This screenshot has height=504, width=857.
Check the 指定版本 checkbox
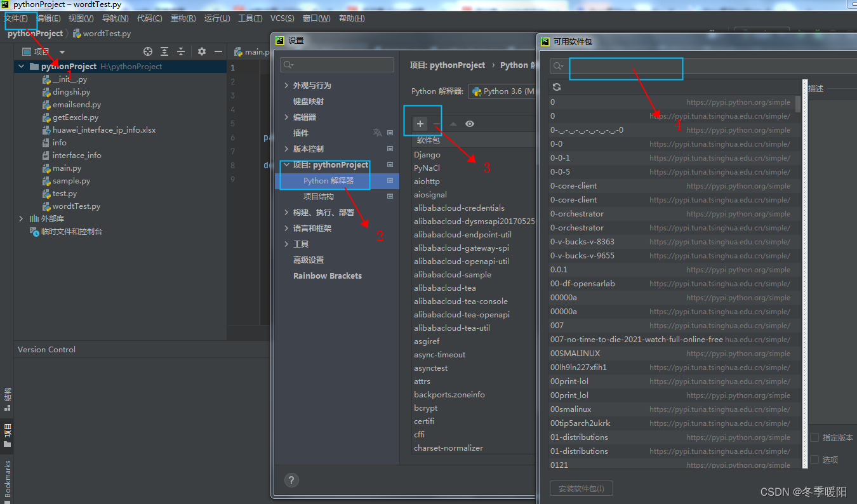click(814, 437)
